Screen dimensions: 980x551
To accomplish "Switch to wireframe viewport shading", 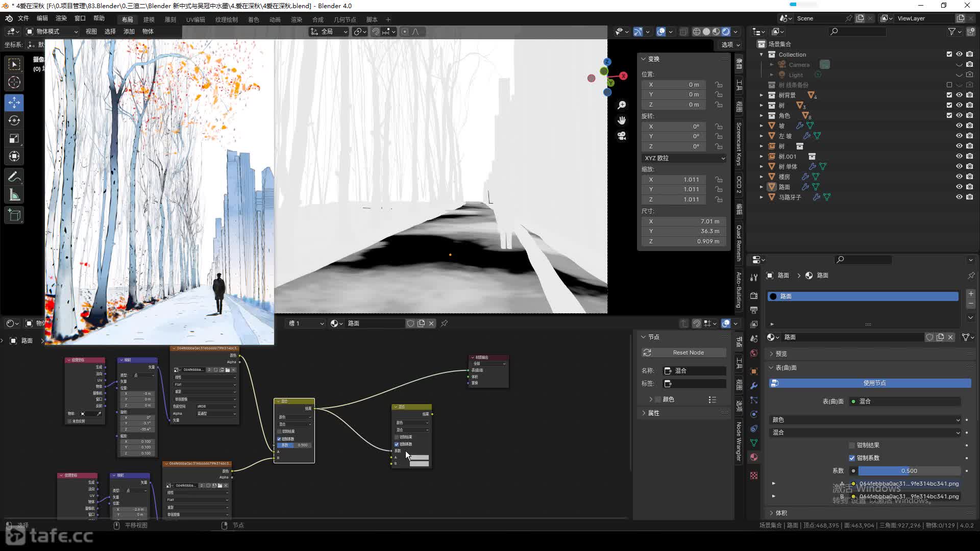I will [697, 32].
